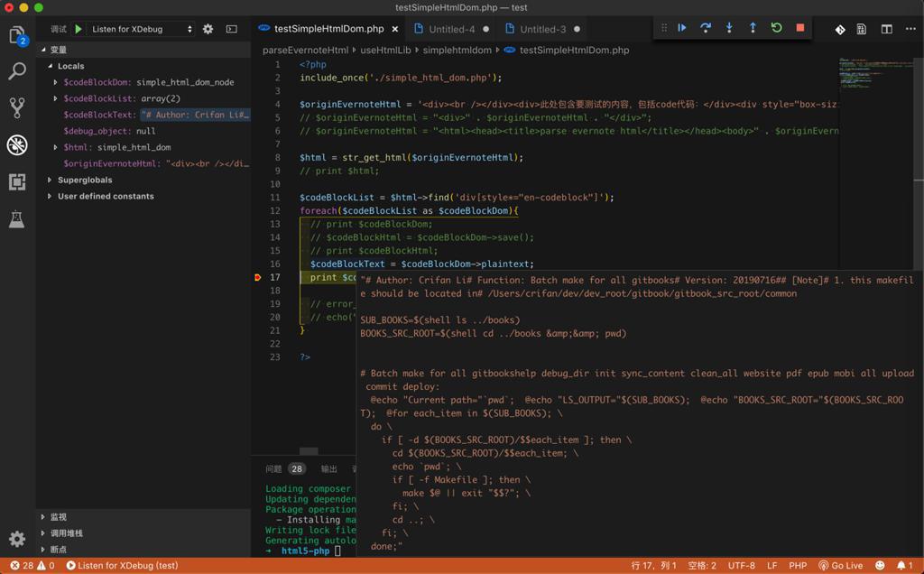Open the Listen for XDebug configuration dropdown
This screenshot has height=574, width=924.
pos(142,29)
